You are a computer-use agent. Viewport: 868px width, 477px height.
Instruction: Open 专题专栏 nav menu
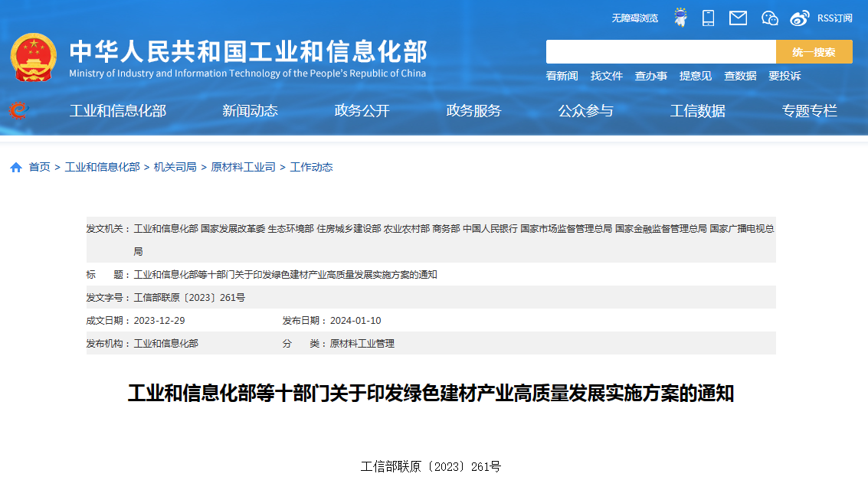click(x=809, y=111)
